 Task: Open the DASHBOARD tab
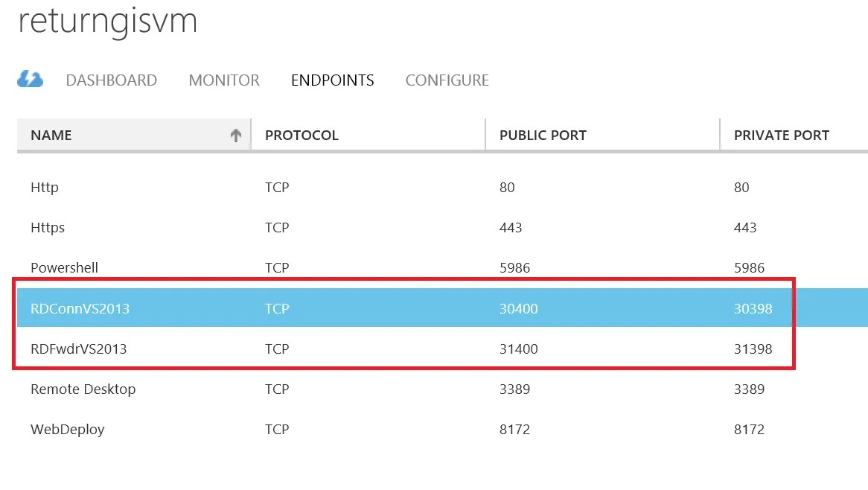click(x=111, y=80)
